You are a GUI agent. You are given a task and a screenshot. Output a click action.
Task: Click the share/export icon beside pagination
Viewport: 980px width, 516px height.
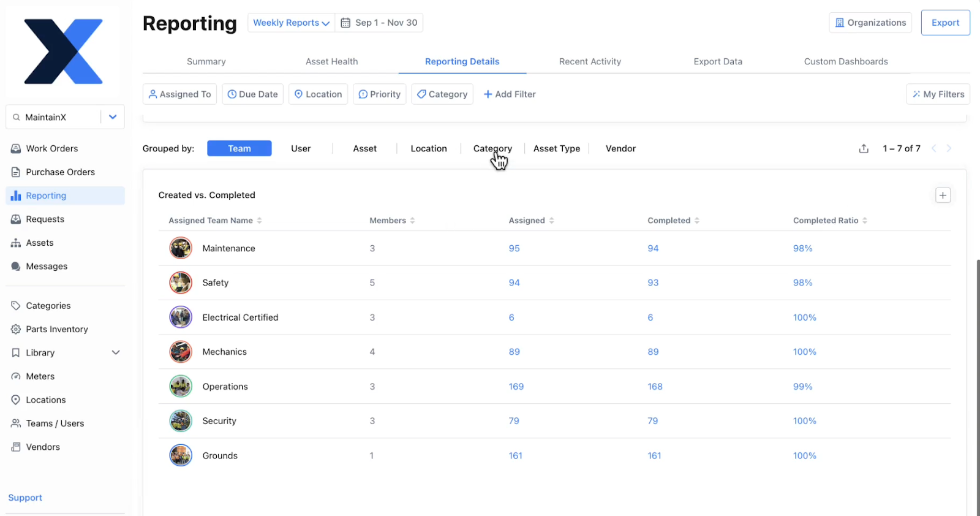coord(864,149)
